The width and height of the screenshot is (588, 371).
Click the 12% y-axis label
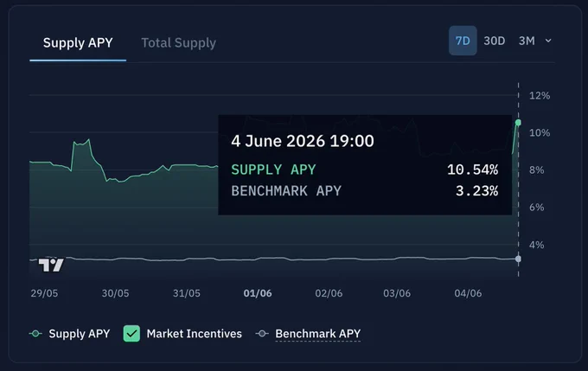point(540,96)
